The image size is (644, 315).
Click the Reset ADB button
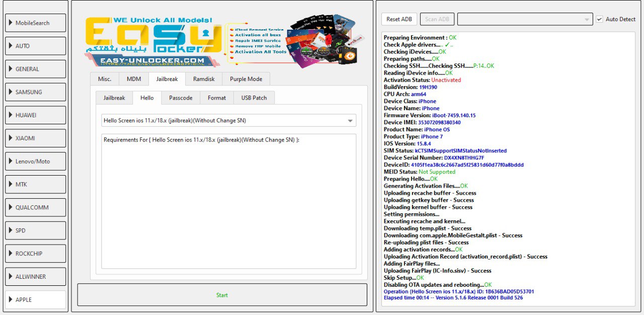[x=399, y=19]
